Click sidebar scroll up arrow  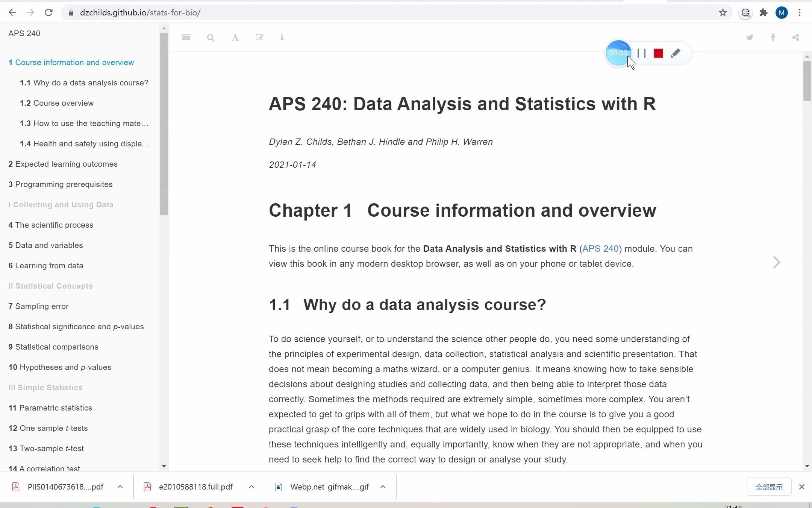tap(164, 29)
